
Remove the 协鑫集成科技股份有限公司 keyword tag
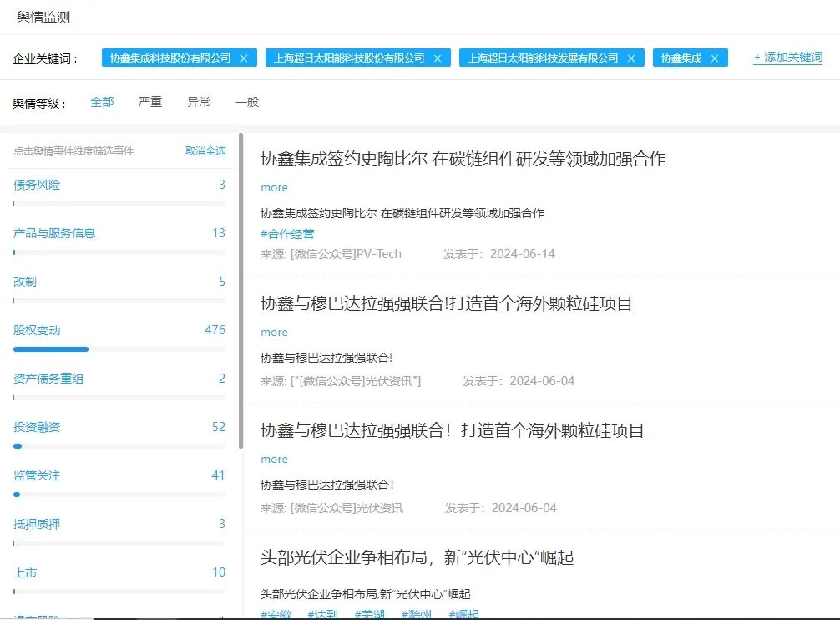point(244,58)
